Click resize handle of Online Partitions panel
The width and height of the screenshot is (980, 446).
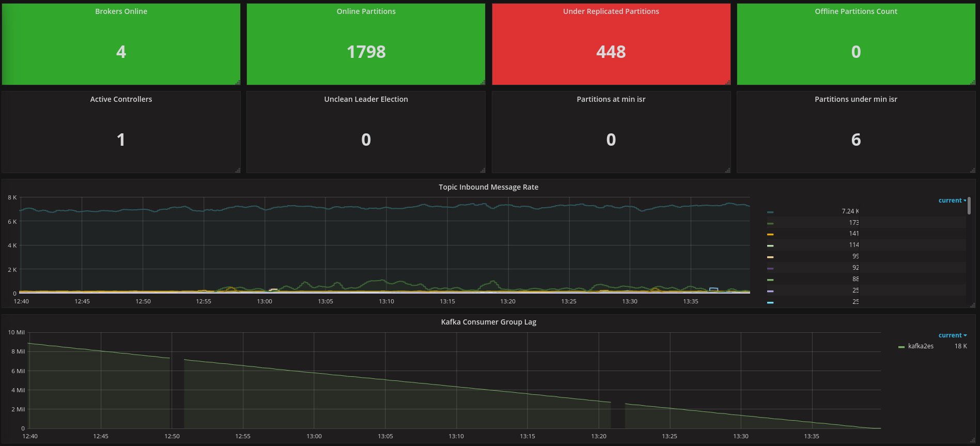(483, 83)
